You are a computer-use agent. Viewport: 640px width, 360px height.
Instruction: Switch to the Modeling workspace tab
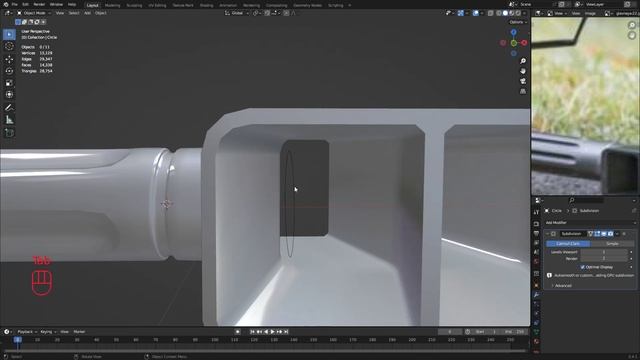[113, 5]
